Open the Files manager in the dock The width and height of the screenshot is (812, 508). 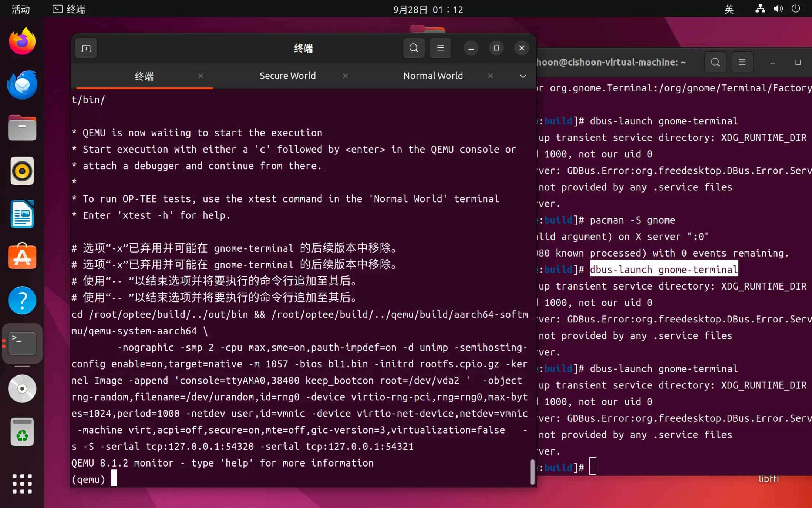[x=22, y=128]
